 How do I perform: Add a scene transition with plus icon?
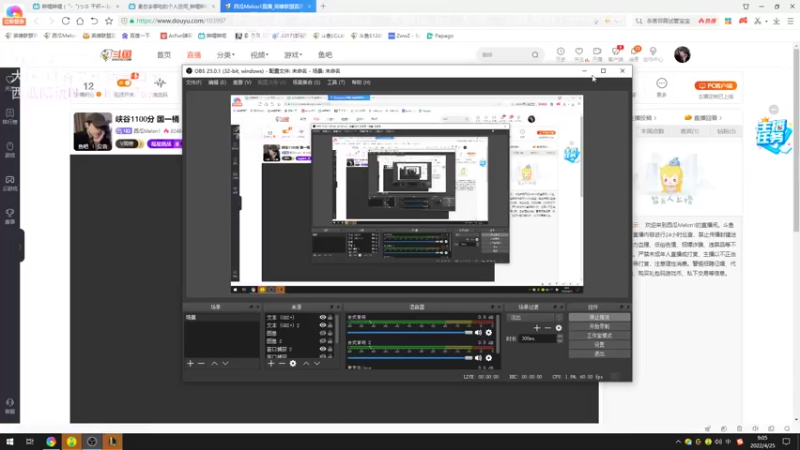point(537,328)
